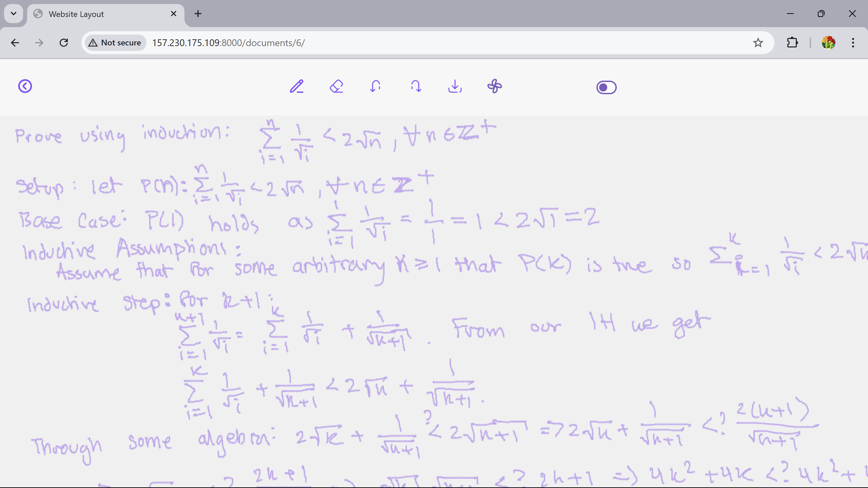Reload the current page
Screen dimensions: 868x488
coord(64,43)
